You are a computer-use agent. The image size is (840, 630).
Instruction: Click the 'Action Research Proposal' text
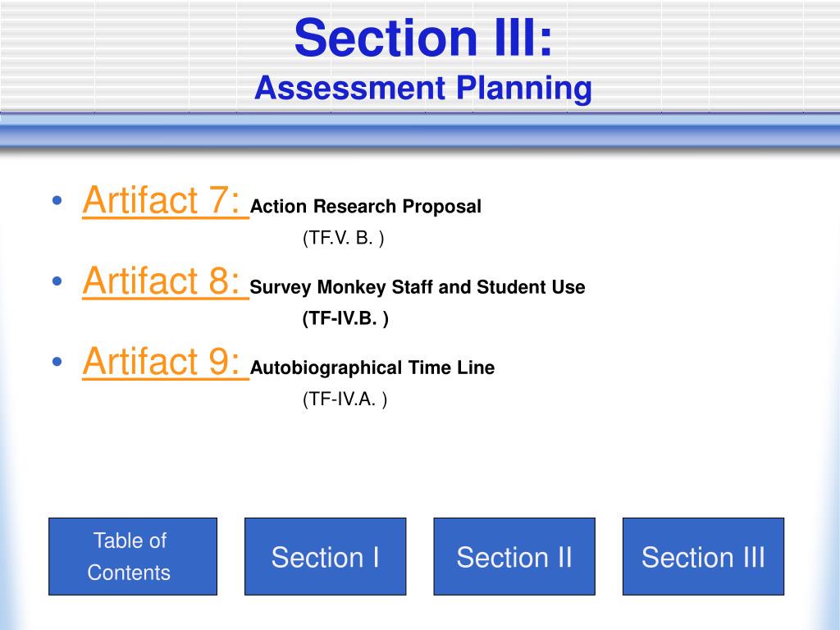[365, 206]
